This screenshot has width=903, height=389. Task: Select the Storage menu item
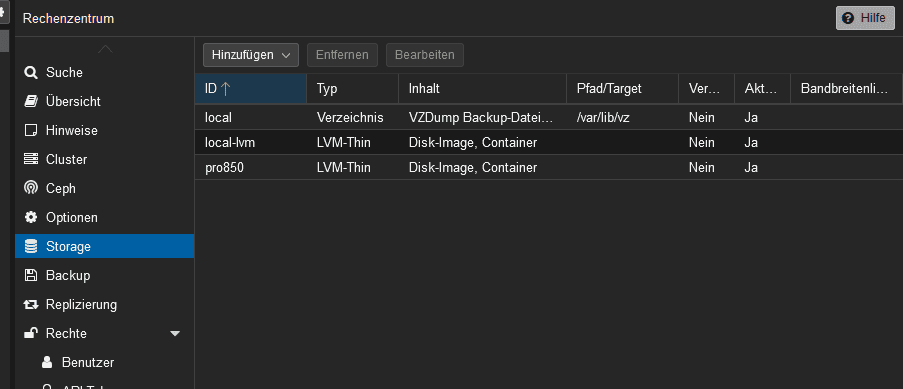(105, 246)
